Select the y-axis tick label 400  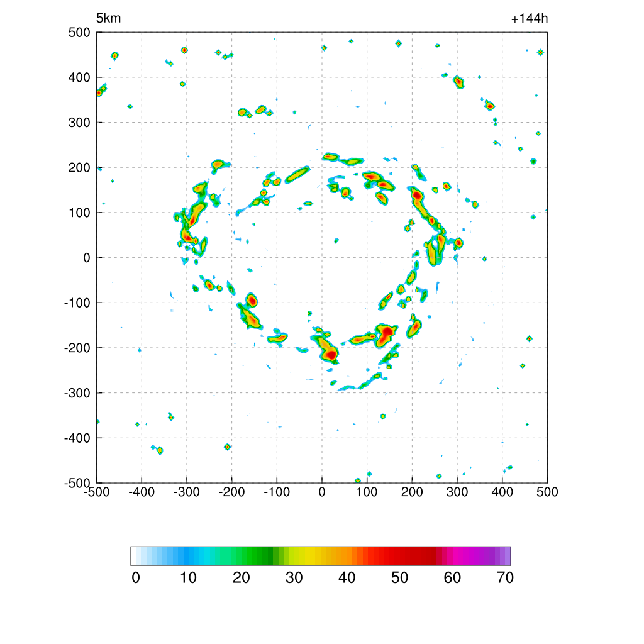pyautogui.click(x=79, y=77)
